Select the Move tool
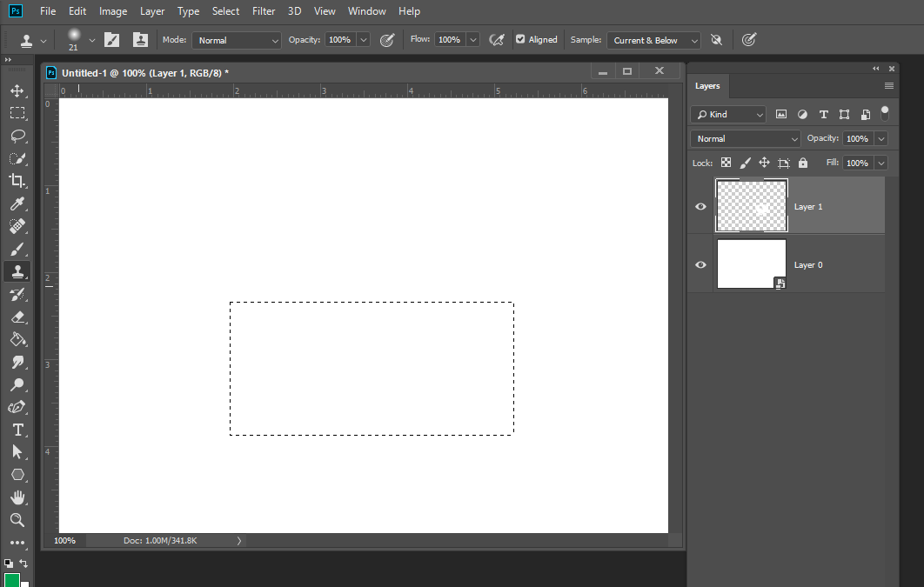 click(x=17, y=90)
